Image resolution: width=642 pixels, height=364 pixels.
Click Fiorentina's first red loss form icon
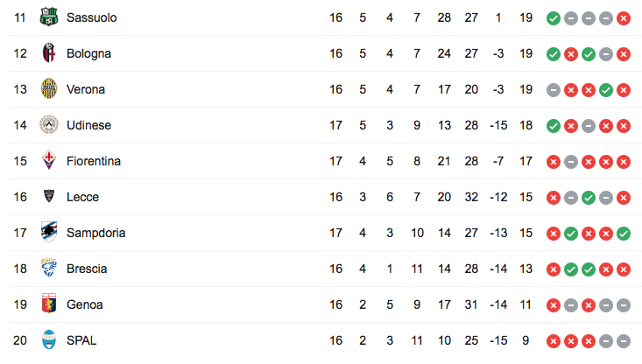[553, 162]
